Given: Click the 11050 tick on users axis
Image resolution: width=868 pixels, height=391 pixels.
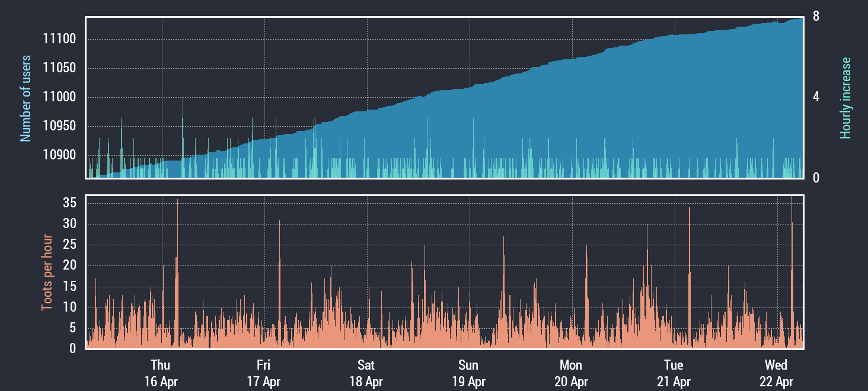Looking at the screenshot, I should tap(59, 69).
